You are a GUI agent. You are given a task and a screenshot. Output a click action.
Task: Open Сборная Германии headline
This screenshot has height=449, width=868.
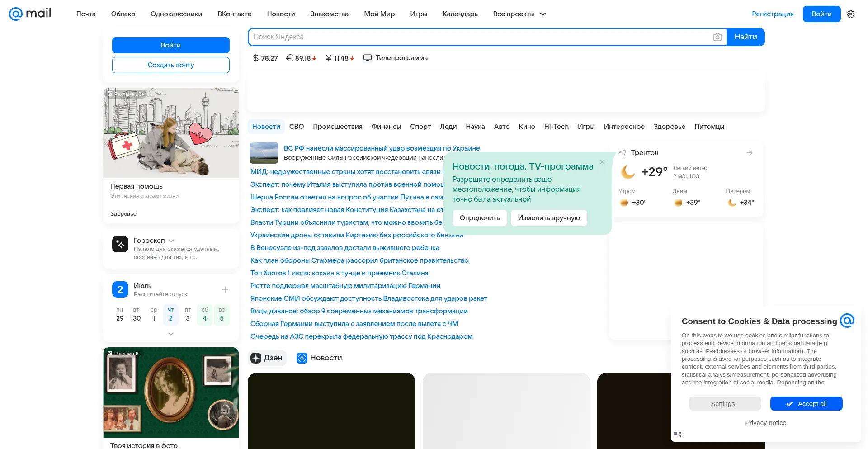[x=354, y=324]
